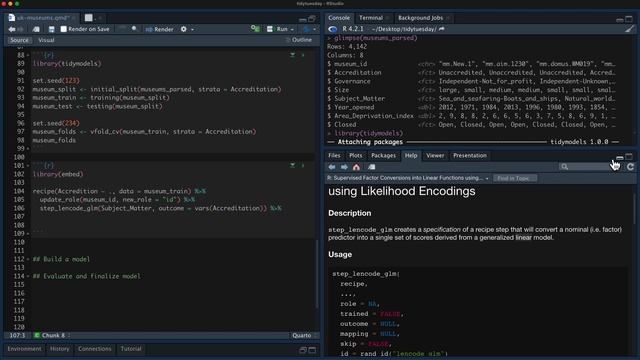Show the source in a new window
Image resolution: width=640 pixels, height=360 pixels.
click(x=36, y=29)
